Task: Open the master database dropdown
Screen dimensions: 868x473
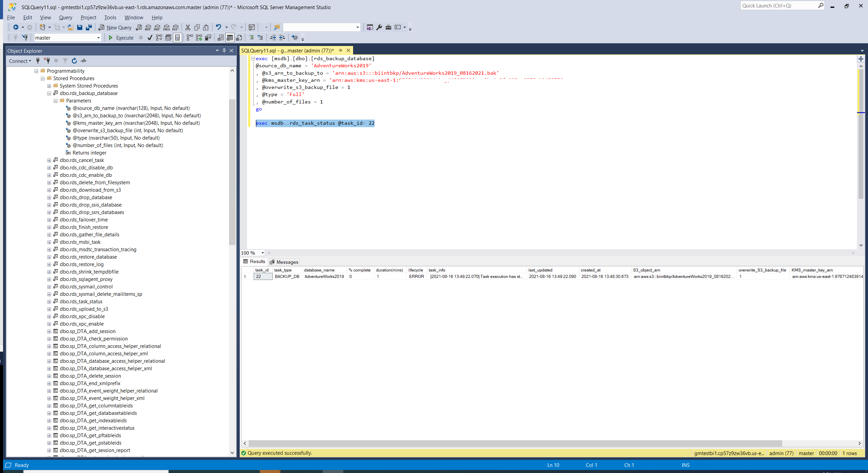Action: point(98,38)
